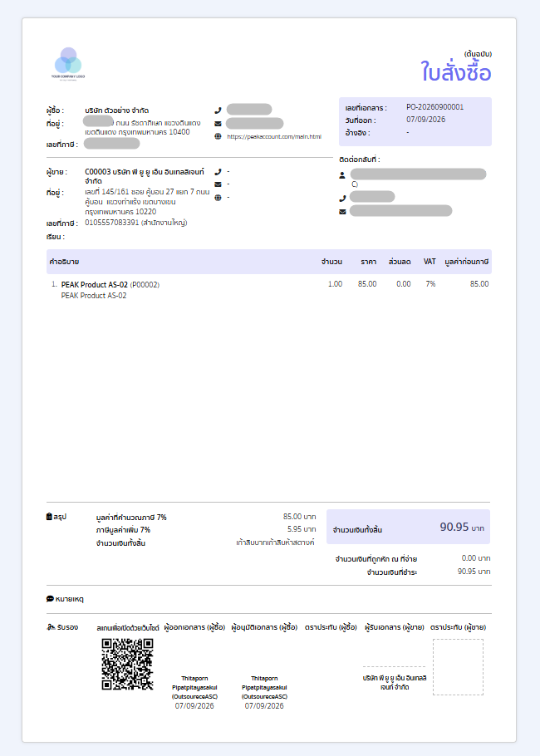Click the seller stamp dashed box
This screenshot has width=540, height=756.
point(458,667)
